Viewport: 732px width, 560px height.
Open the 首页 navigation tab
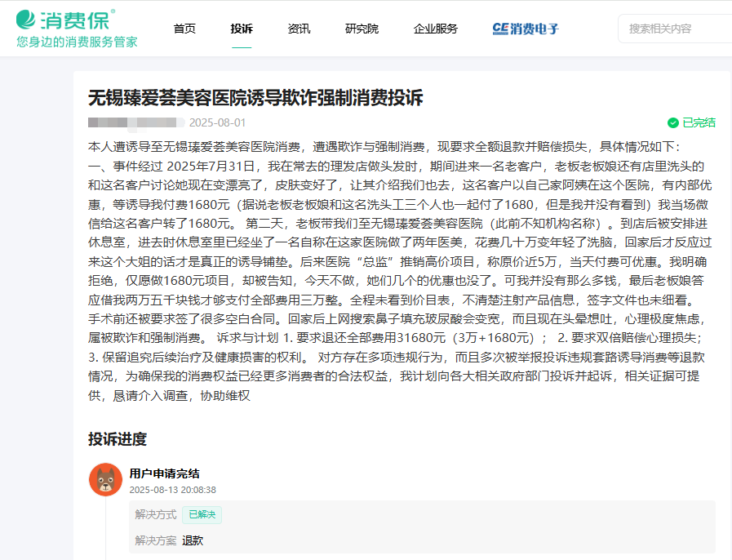[184, 29]
